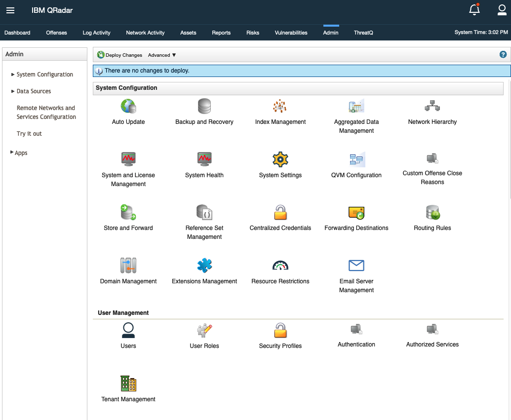Switch to the Risks tab

pyautogui.click(x=253, y=33)
